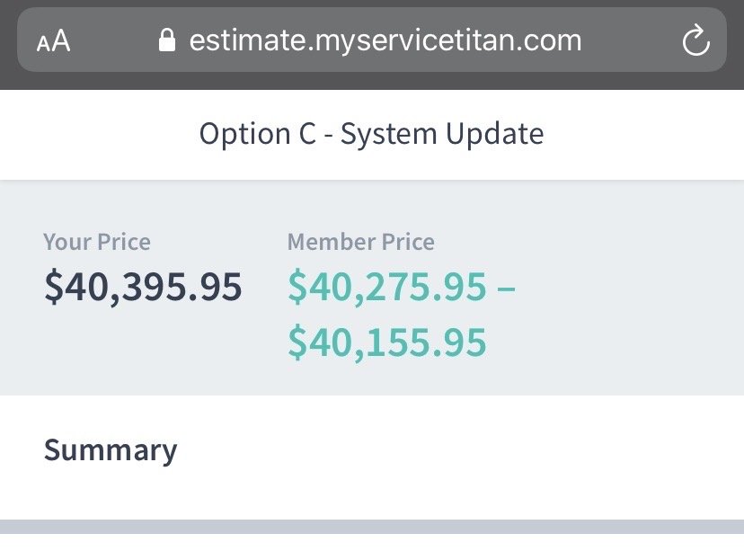Viewport: 744px width, 560px height.
Task: Click the smaller A in the AA button
Action: click(x=43, y=43)
